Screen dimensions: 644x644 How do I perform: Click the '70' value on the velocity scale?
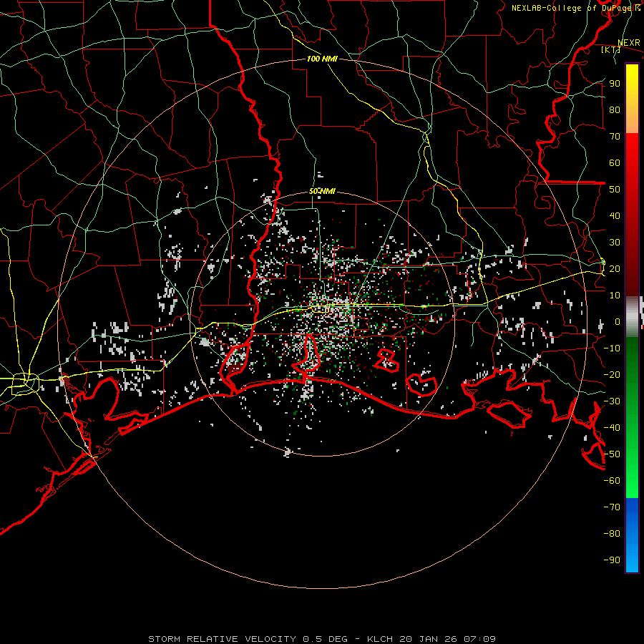[x=615, y=137]
